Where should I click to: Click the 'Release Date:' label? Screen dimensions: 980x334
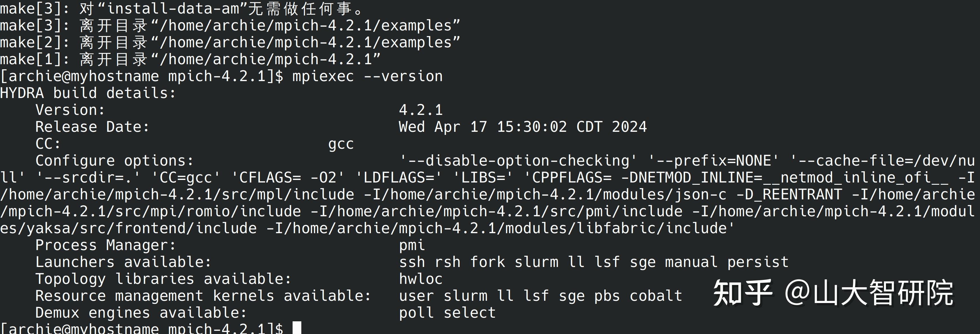[92, 127]
